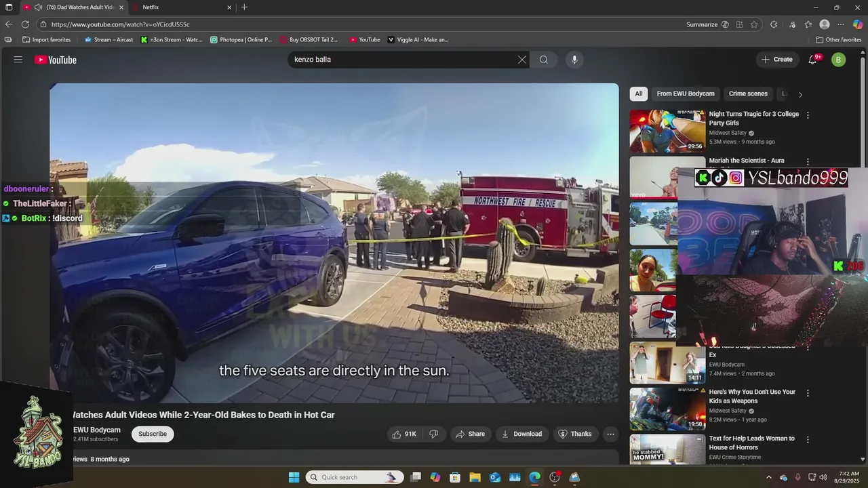The image size is (868, 488).
Task: Open a new browser tab
Action: point(244,7)
